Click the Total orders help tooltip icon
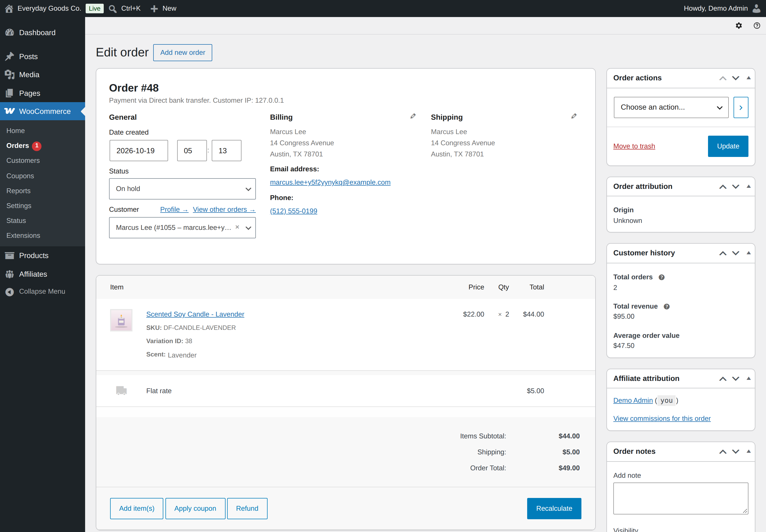 (x=661, y=277)
